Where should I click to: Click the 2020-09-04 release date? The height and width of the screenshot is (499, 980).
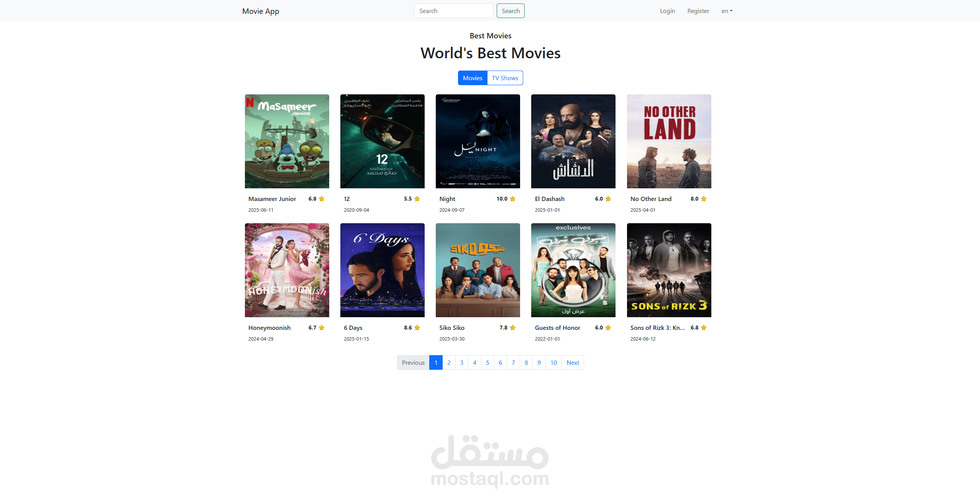(x=356, y=210)
